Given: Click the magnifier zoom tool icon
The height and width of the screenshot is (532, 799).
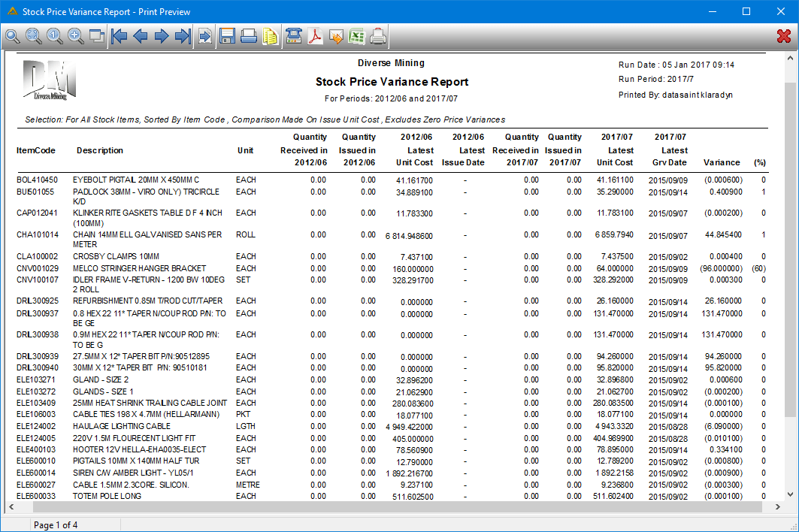Looking at the screenshot, I should point(12,36).
